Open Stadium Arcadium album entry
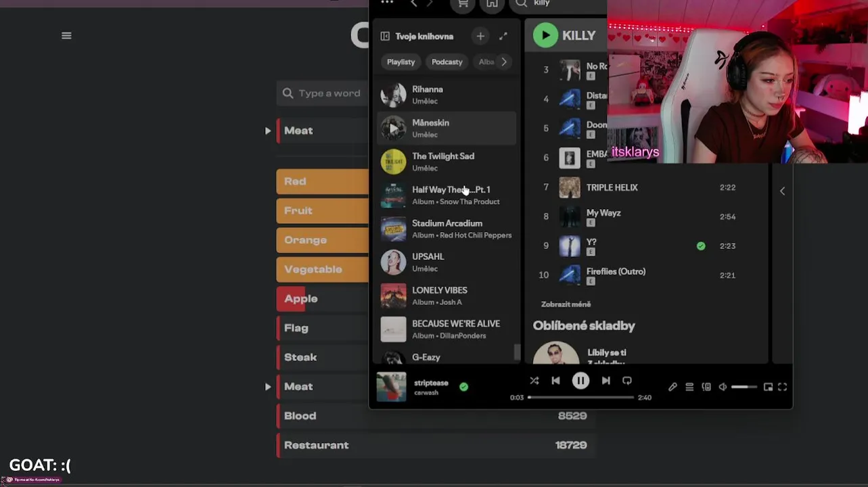 [x=447, y=229]
